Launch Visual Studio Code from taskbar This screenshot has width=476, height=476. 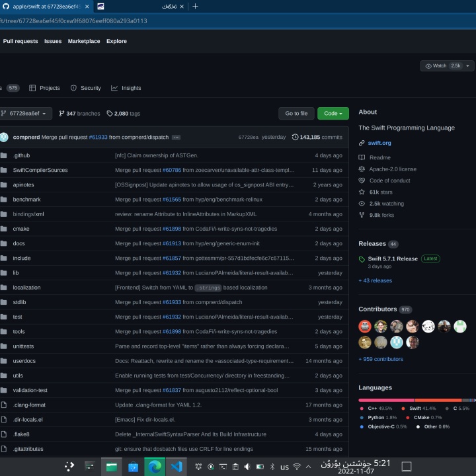[x=177, y=467]
